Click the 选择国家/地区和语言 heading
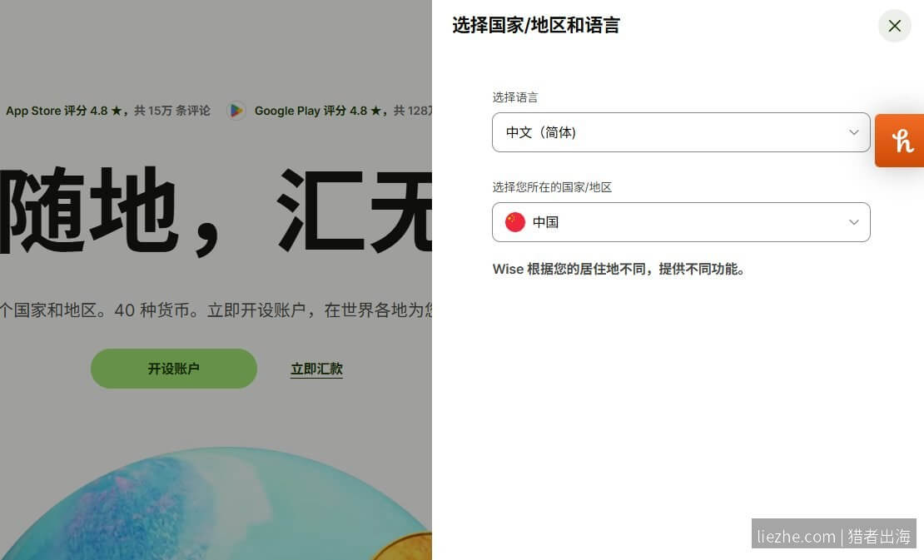Viewport: 924px width, 560px height. click(x=535, y=25)
